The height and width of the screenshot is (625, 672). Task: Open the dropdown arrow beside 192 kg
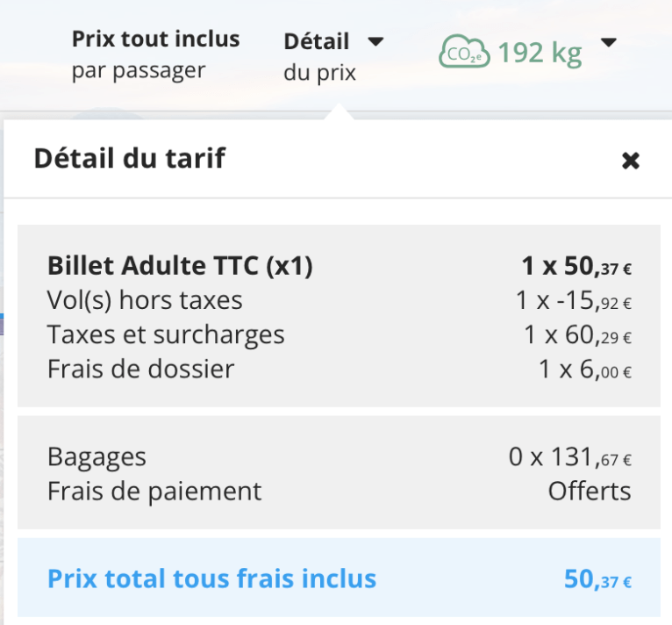pos(609,42)
